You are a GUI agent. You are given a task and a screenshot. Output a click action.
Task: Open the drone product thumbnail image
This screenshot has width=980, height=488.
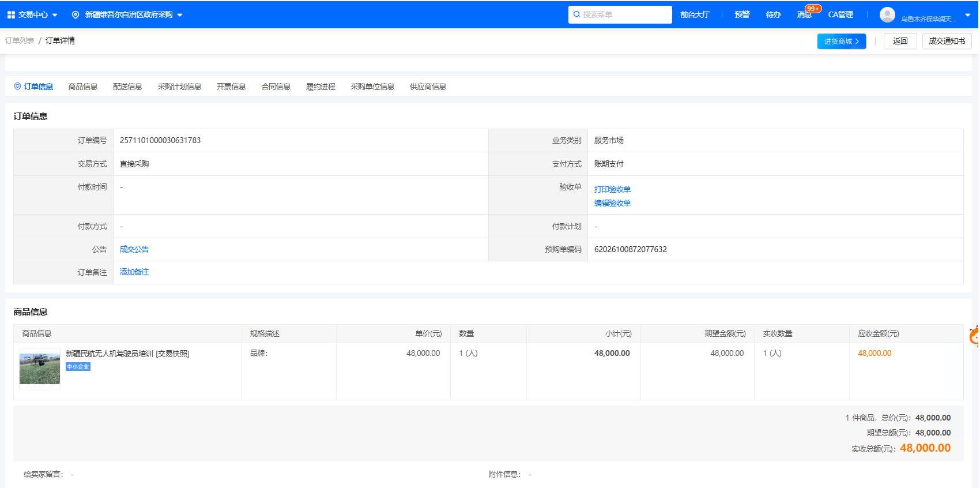pos(40,369)
